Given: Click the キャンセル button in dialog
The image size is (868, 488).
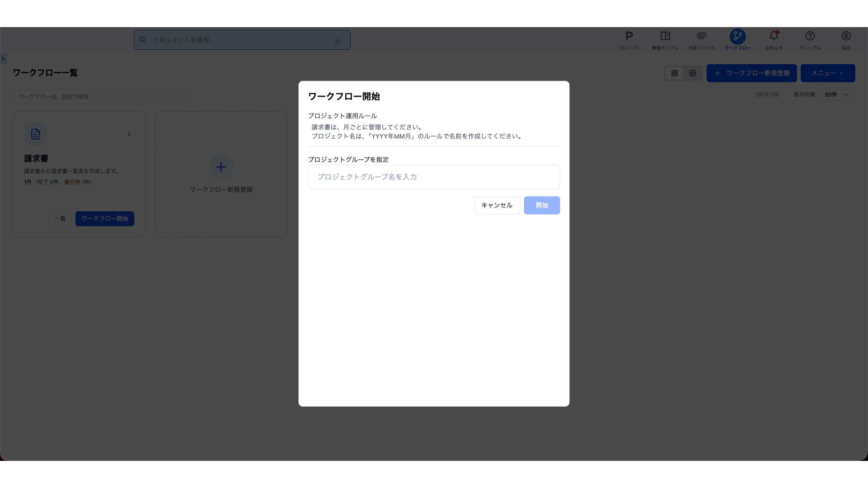Looking at the screenshot, I should pyautogui.click(x=496, y=205).
